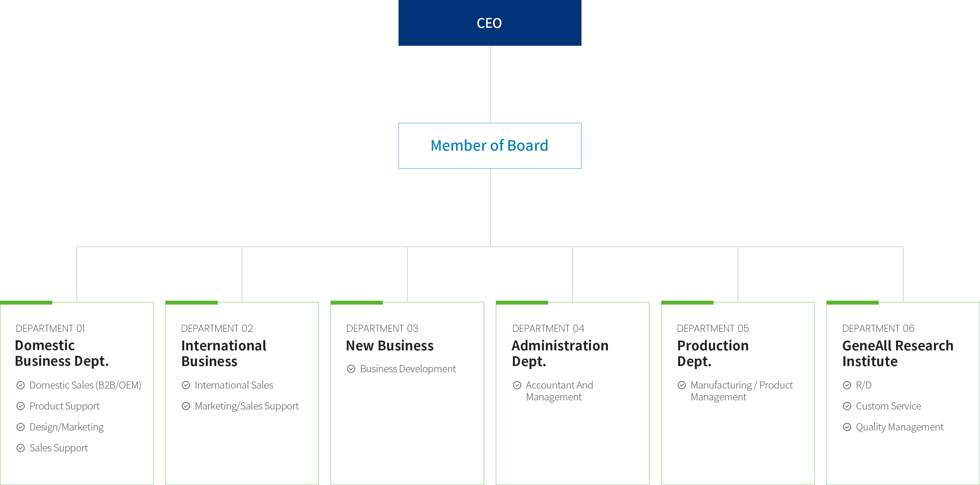Click the check icon beside Accountant And Management
The width and height of the screenshot is (980, 485).
[517, 385]
